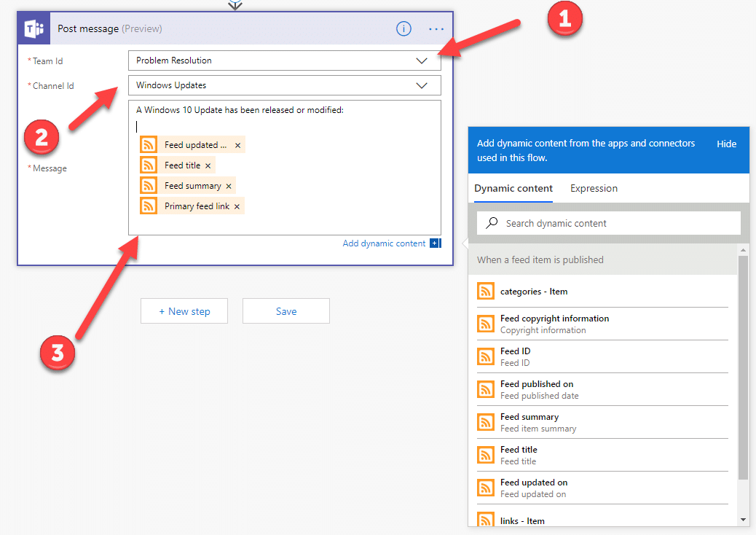Viewport: 756px width, 535px height.
Task: Click RSS icon of Feed updated token
Action: tap(149, 145)
